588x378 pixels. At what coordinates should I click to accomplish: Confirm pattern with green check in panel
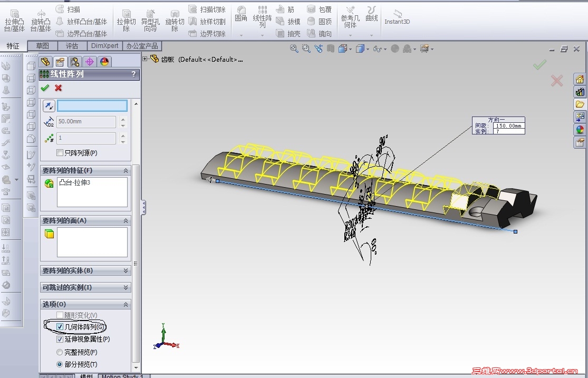tap(45, 88)
